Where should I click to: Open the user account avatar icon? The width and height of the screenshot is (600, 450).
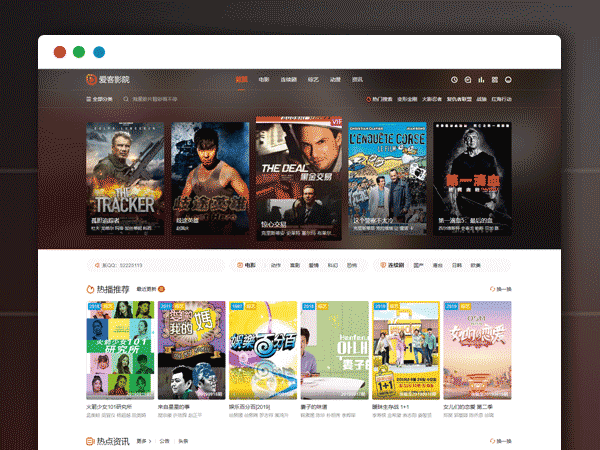(x=508, y=79)
